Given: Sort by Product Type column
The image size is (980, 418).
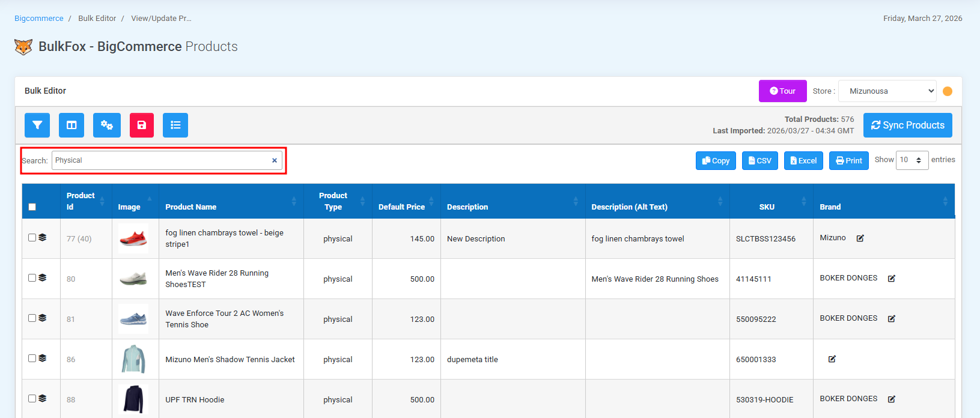Looking at the screenshot, I should 338,201.
